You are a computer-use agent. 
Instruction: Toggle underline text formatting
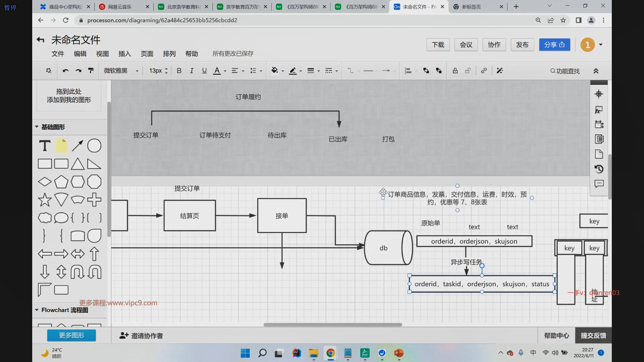pyautogui.click(x=204, y=71)
